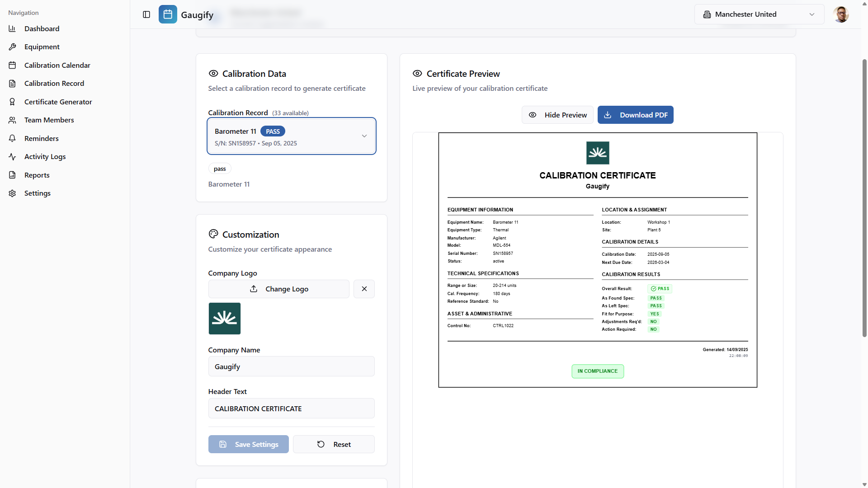Click the Settings gear icon
Viewport: 868px width, 488px height.
tap(12, 193)
